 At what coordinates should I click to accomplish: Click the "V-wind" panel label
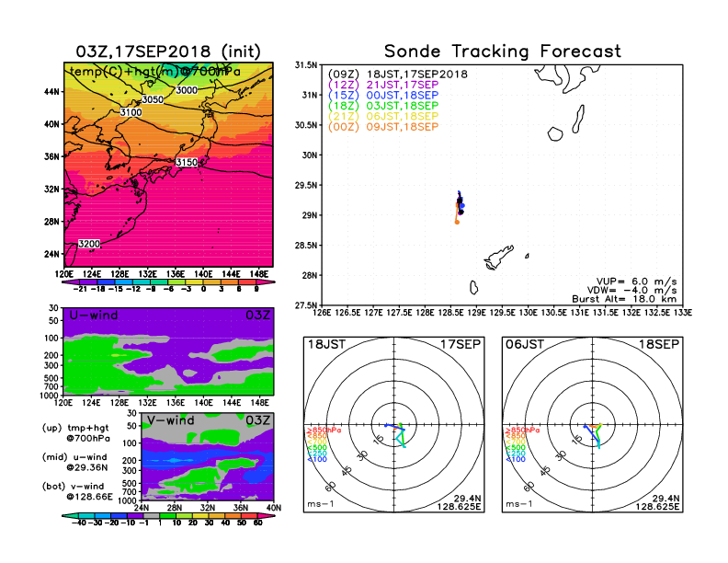[171, 420]
